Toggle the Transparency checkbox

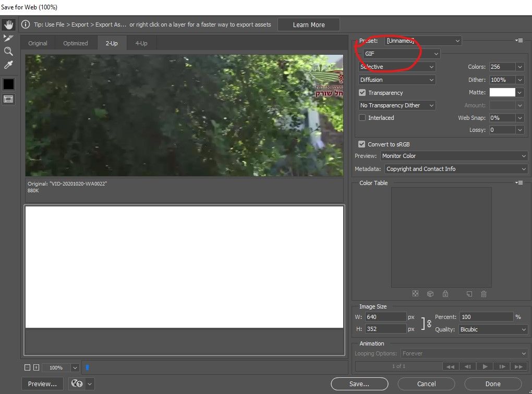coord(362,93)
